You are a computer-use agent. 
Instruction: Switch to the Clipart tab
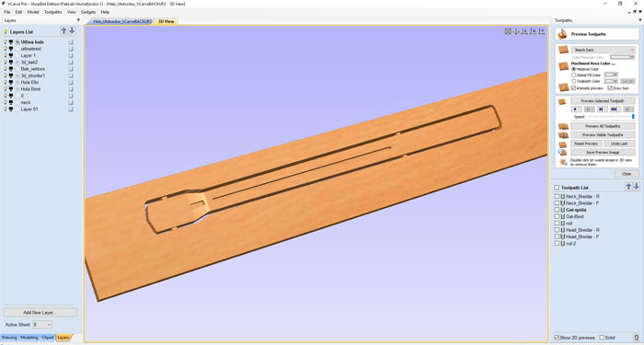48,338
